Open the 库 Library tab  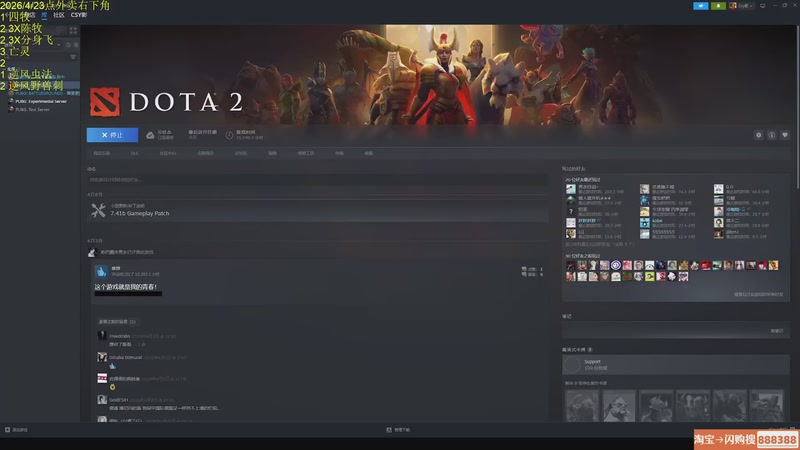tap(44, 15)
